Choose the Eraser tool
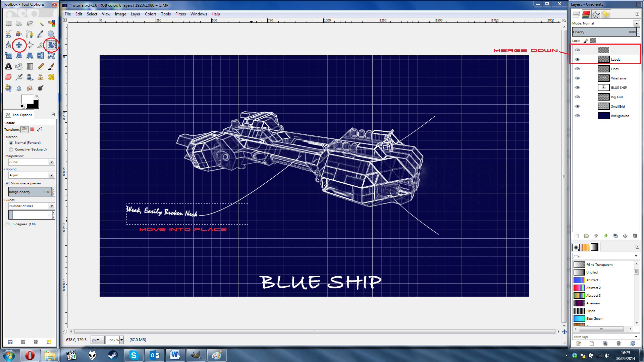This screenshot has width=644, height=362. click(8, 77)
